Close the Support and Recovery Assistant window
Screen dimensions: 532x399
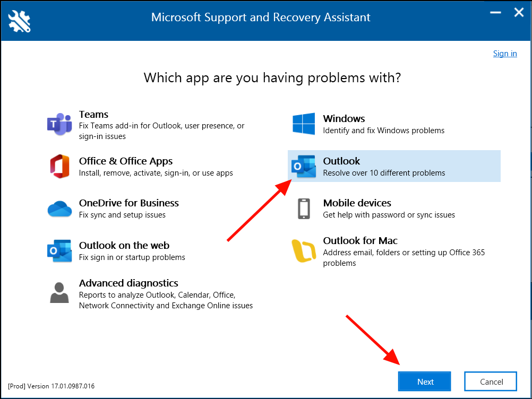point(519,13)
